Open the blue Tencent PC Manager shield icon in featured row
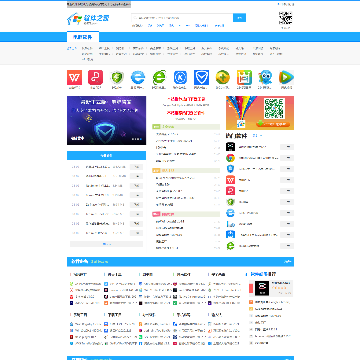Image resolution: width=360 pixels, height=360 pixels. tap(202, 77)
